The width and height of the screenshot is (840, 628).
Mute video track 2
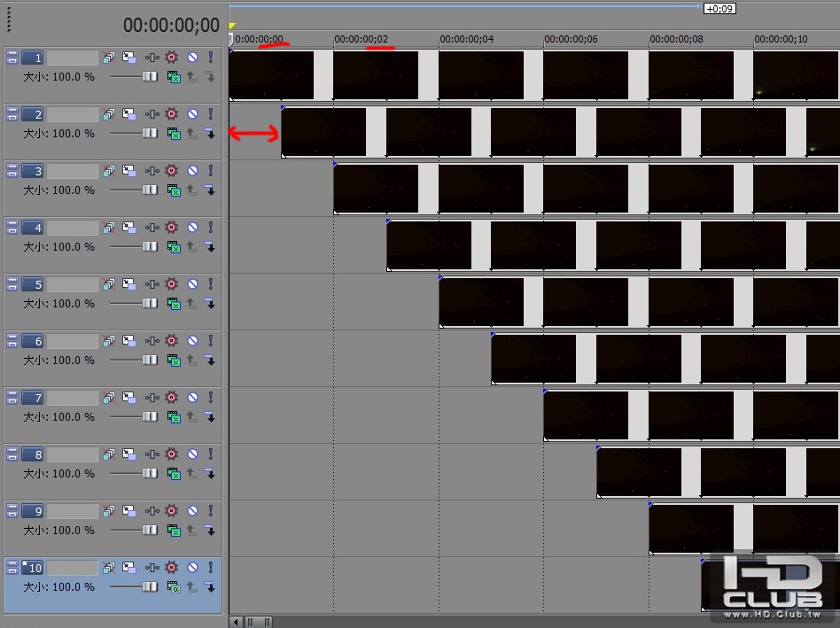pyautogui.click(x=192, y=114)
